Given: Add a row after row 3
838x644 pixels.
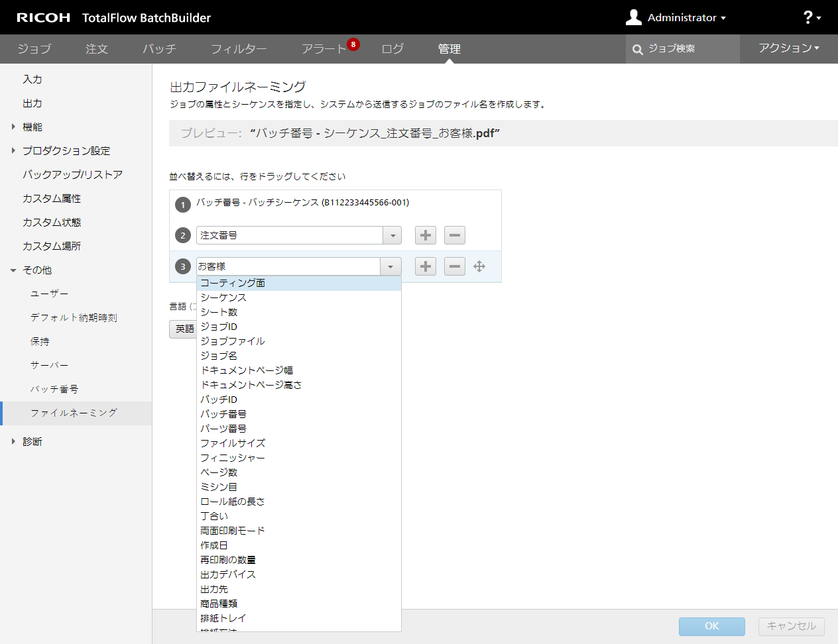Looking at the screenshot, I should pyautogui.click(x=426, y=266).
